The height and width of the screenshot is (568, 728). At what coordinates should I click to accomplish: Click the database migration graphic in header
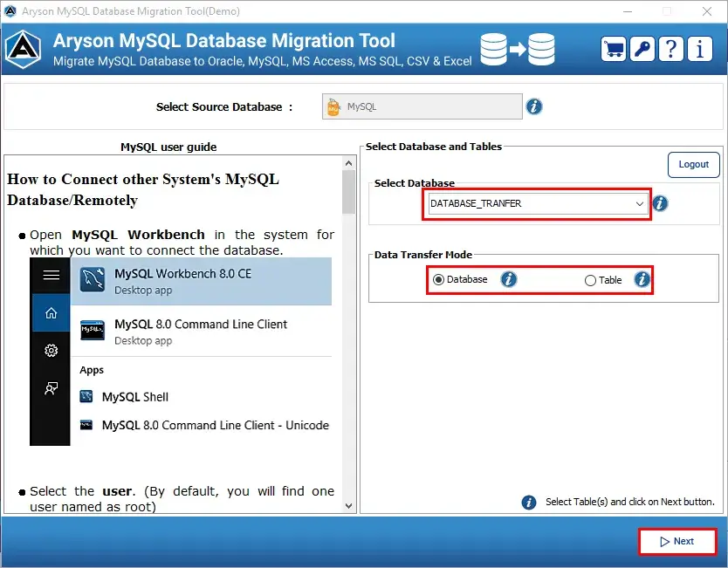tap(518, 49)
